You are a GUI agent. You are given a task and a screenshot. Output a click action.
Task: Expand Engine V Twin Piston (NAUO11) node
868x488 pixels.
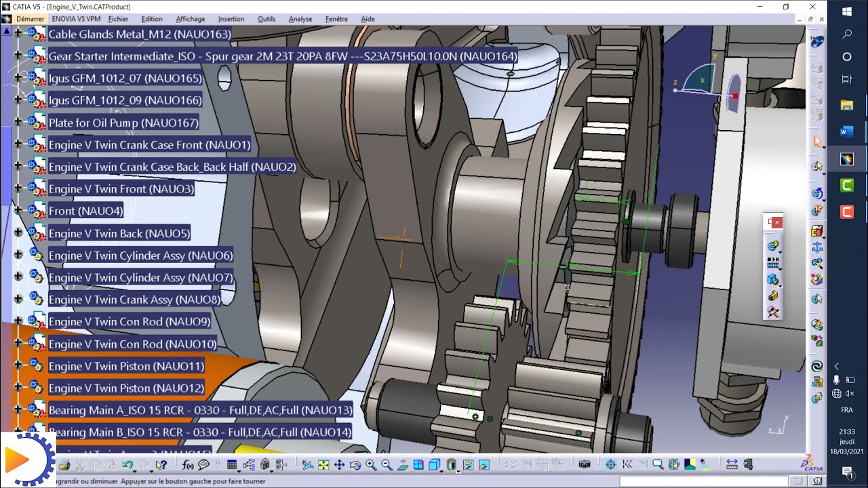point(18,366)
